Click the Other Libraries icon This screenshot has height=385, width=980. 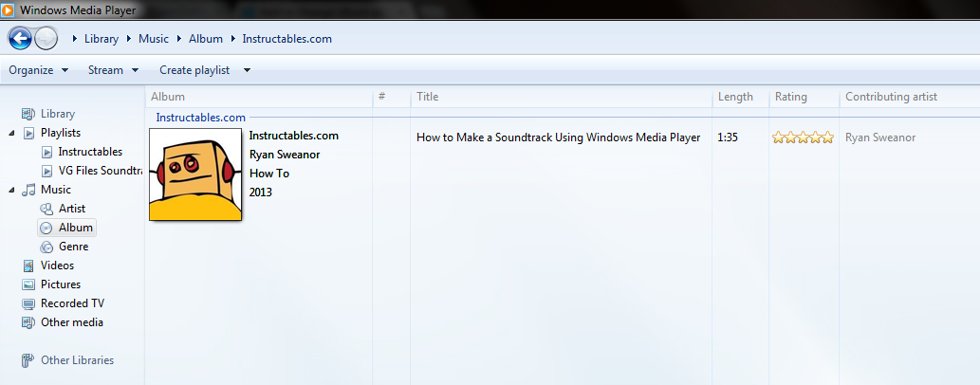[x=28, y=360]
